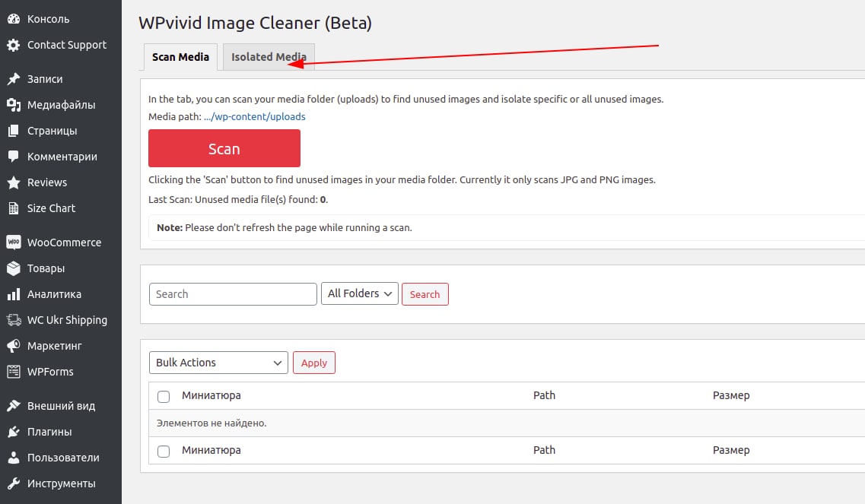This screenshot has height=504, width=865.
Task: Click the Консоль dashboard icon
Action: pyautogui.click(x=14, y=19)
